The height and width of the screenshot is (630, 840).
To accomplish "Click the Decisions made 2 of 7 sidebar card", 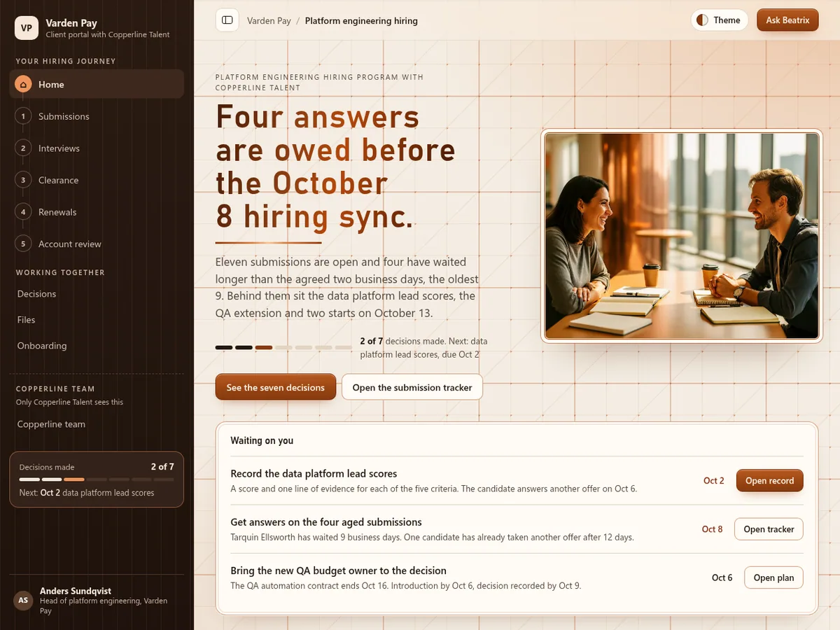I will pos(97,479).
